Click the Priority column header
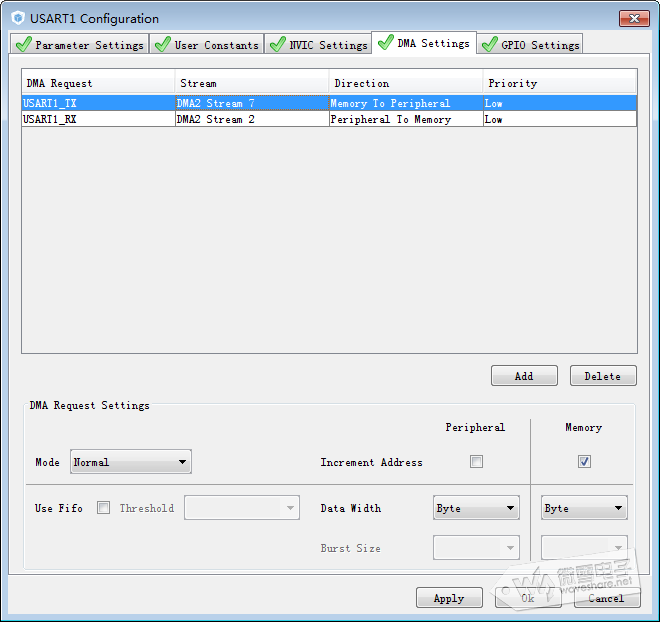660x622 pixels. tap(512, 83)
